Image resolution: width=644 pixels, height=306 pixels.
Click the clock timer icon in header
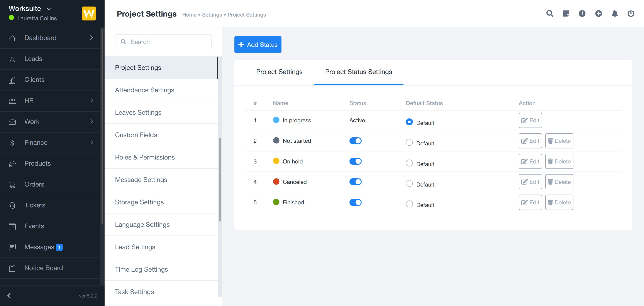582,13
